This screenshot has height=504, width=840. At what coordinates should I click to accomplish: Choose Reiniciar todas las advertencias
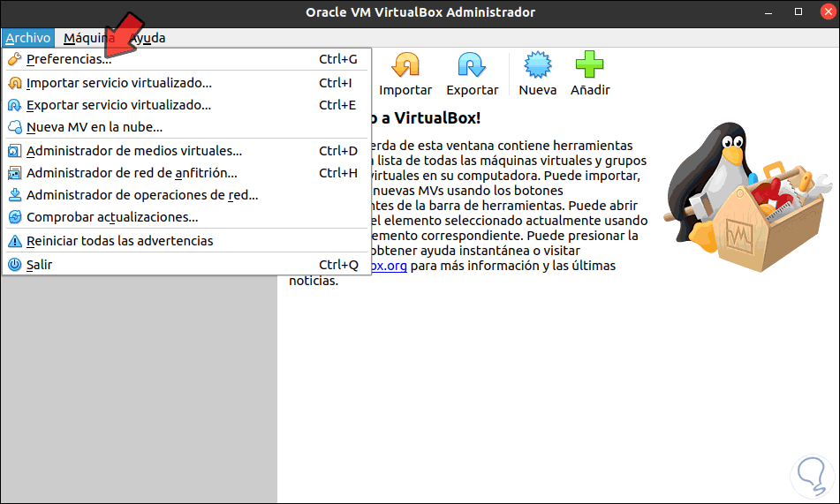coord(187,241)
